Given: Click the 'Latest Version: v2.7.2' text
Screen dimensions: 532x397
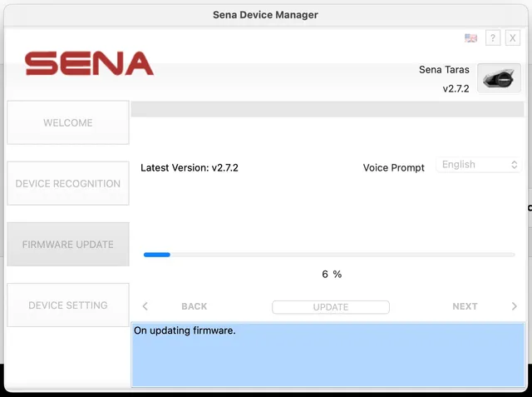Looking at the screenshot, I should (x=190, y=168).
